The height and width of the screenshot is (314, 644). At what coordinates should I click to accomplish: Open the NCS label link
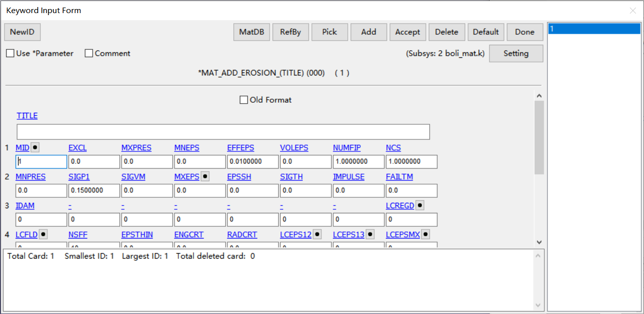[x=394, y=148]
